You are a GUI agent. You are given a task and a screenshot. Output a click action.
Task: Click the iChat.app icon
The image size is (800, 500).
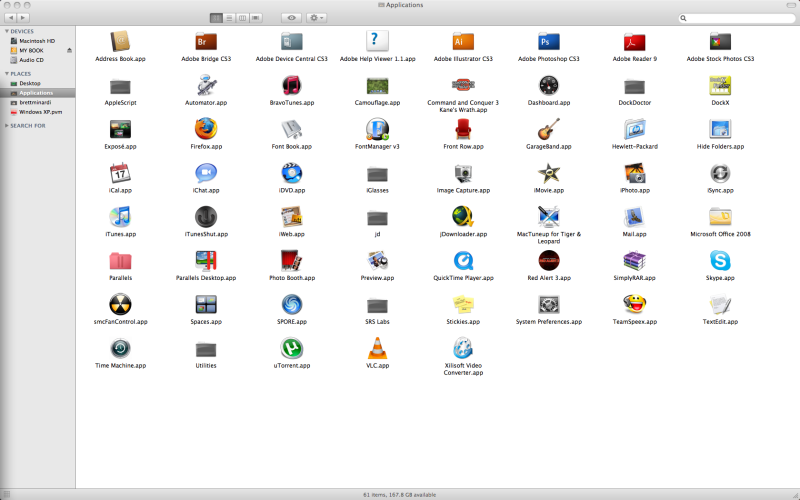[x=206, y=172]
